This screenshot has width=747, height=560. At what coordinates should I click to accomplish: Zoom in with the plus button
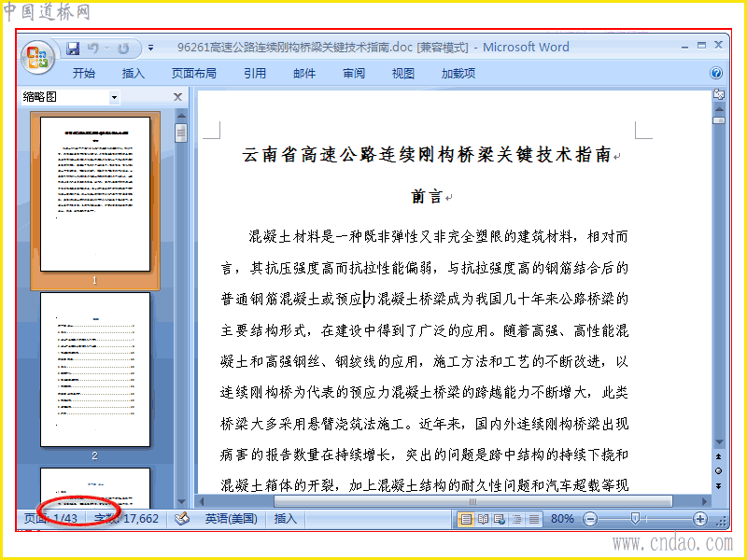tap(699, 519)
